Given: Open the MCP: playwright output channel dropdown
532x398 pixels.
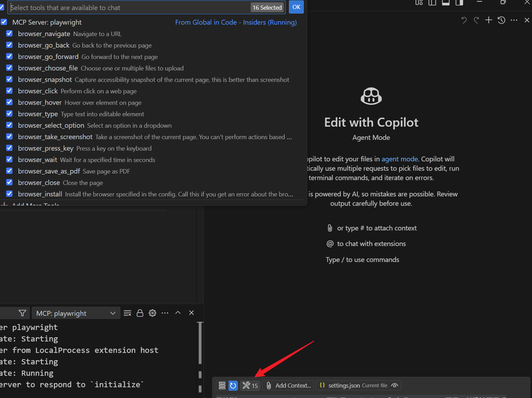Looking at the screenshot, I should click(76, 313).
